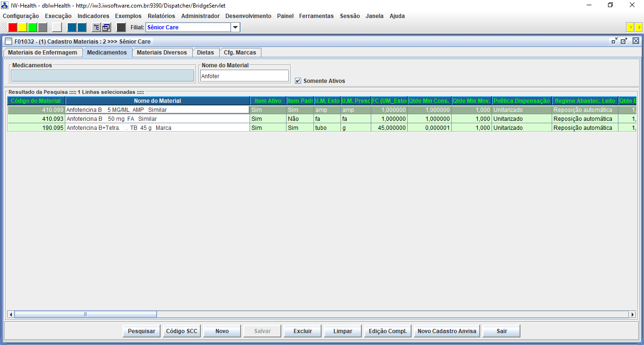Iconify the Cadastro Materiais internal window
The width and height of the screenshot is (644, 345).
(x=615, y=41)
